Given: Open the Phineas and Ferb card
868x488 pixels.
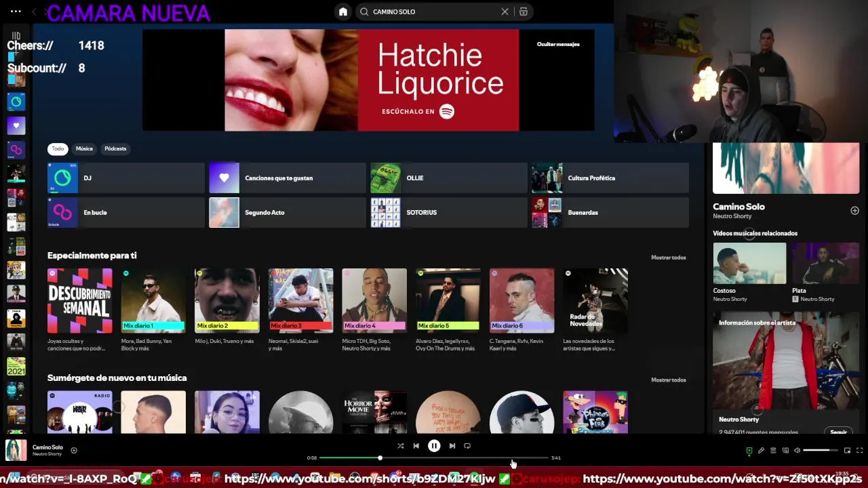Looking at the screenshot, I should click(x=595, y=412).
